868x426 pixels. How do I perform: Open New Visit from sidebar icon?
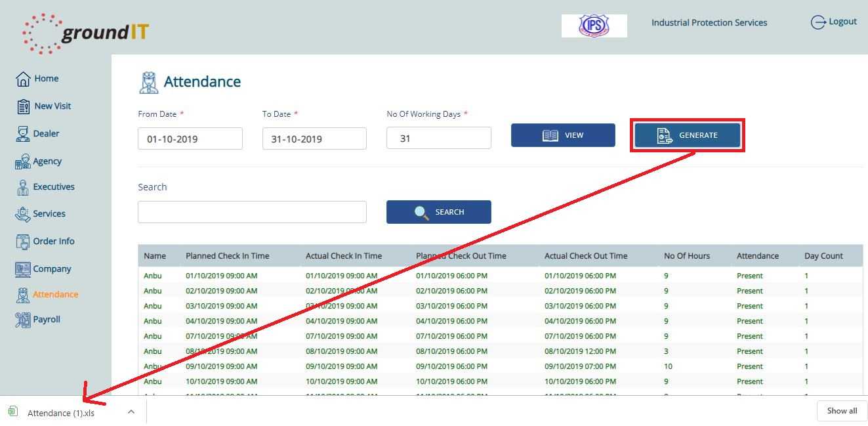pos(23,106)
